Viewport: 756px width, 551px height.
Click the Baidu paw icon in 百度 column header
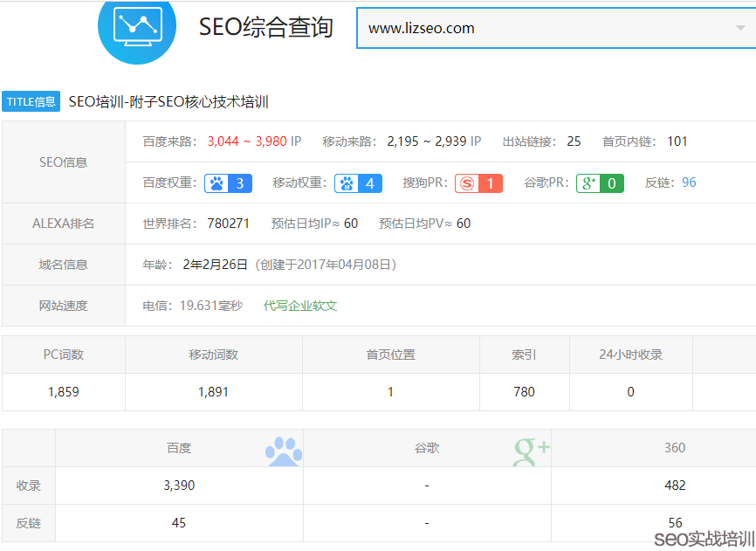click(284, 451)
